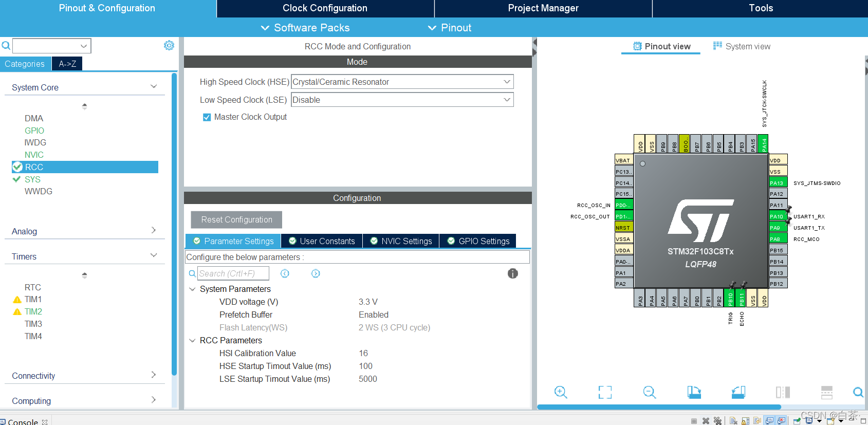Switch to System view

tap(742, 46)
